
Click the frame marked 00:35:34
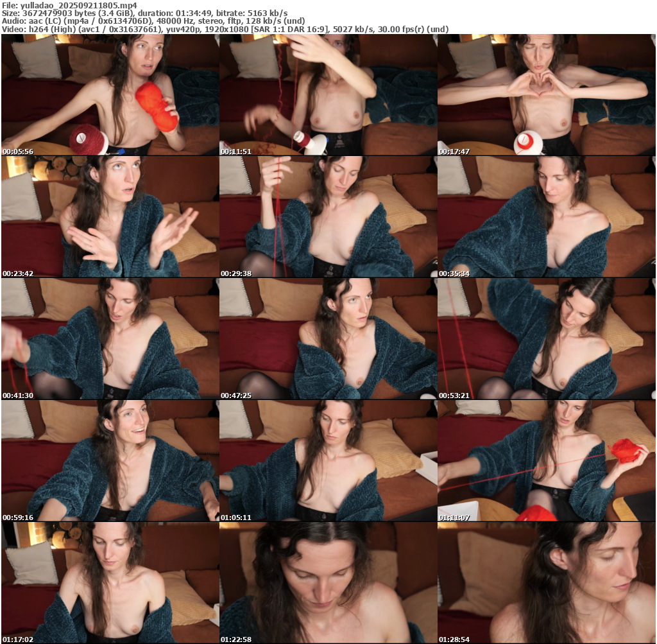click(x=546, y=217)
